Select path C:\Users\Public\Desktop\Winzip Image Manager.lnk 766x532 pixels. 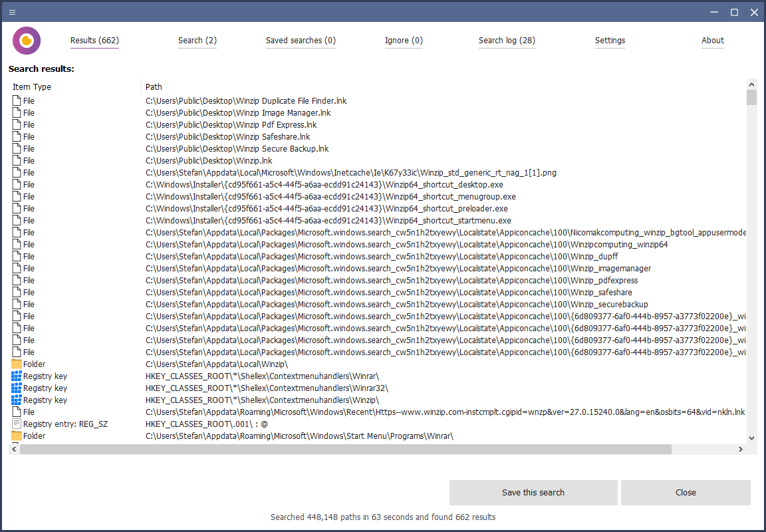[x=239, y=113]
